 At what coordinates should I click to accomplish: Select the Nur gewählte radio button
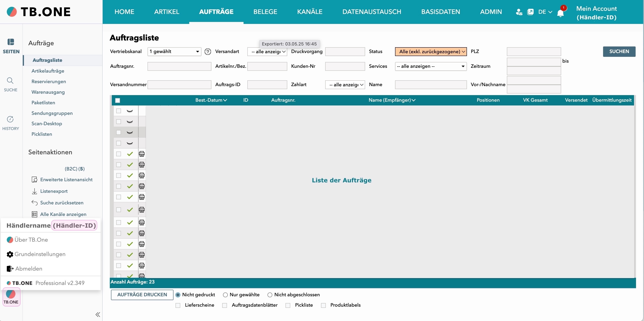point(225,295)
